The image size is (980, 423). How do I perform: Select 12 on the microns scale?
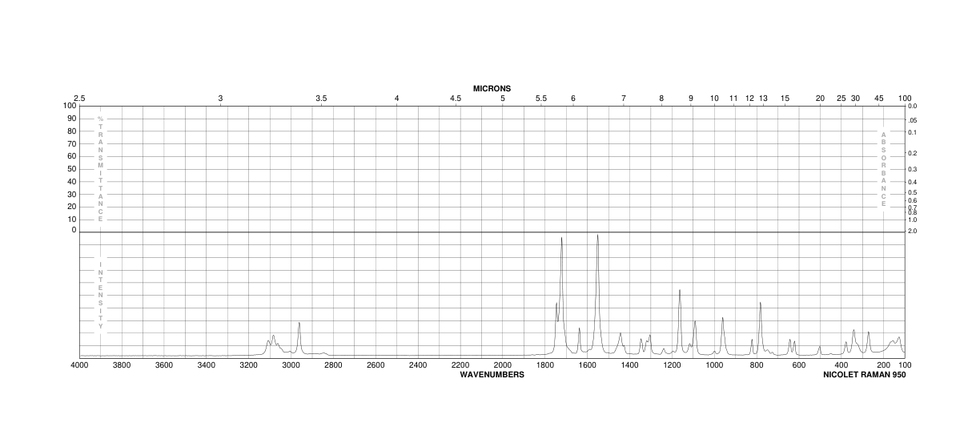[750, 99]
